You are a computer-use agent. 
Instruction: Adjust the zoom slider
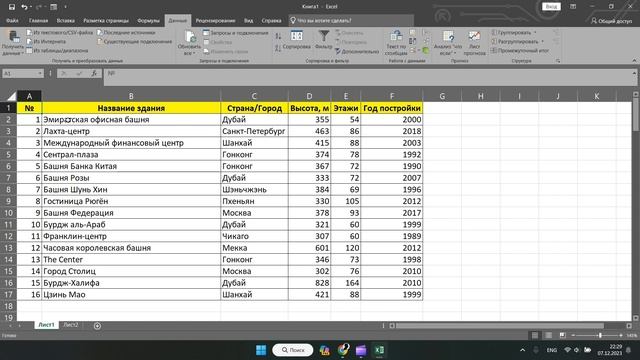600,335
